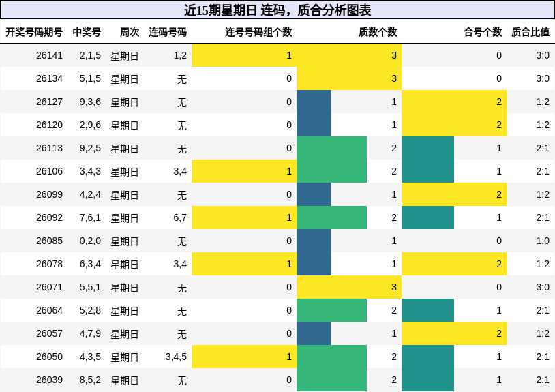Click winning number 4,7,9
Image resolution: width=555 pixels, height=392 pixels.
90,333
